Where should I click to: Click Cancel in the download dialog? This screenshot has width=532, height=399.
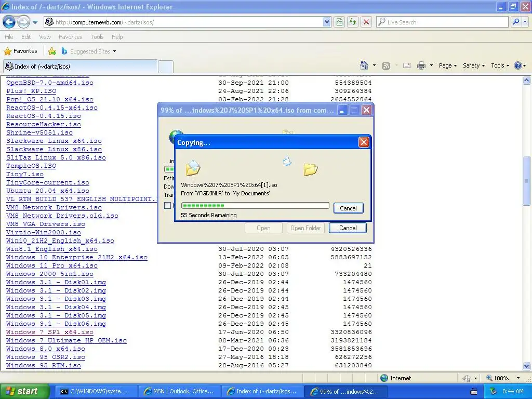point(348,228)
